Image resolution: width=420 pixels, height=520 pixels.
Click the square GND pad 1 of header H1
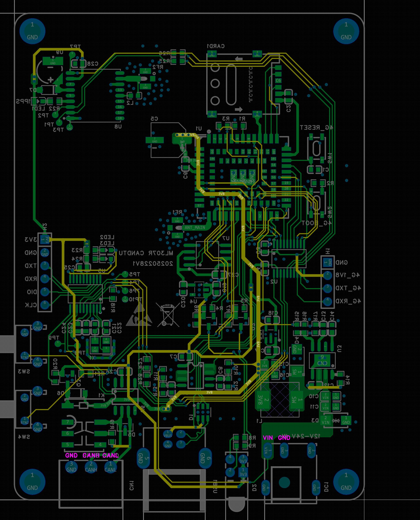[x=328, y=262]
